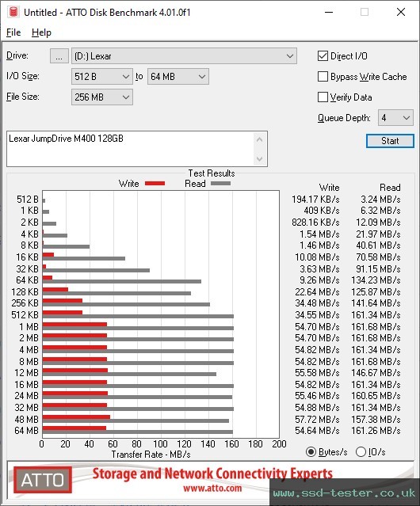Viewport: 420px width, 506px height.
Task: Open the File Size dropdown 256 MB
Action: [x=102, y=97]
